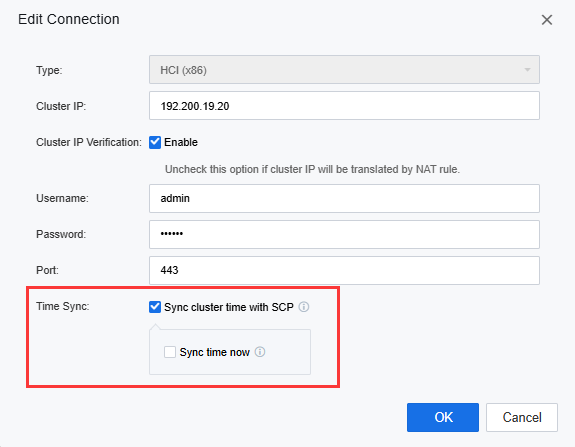The image size is (575, 447).
Task: Click the NAT rule hint text
Action: [312, 169]
